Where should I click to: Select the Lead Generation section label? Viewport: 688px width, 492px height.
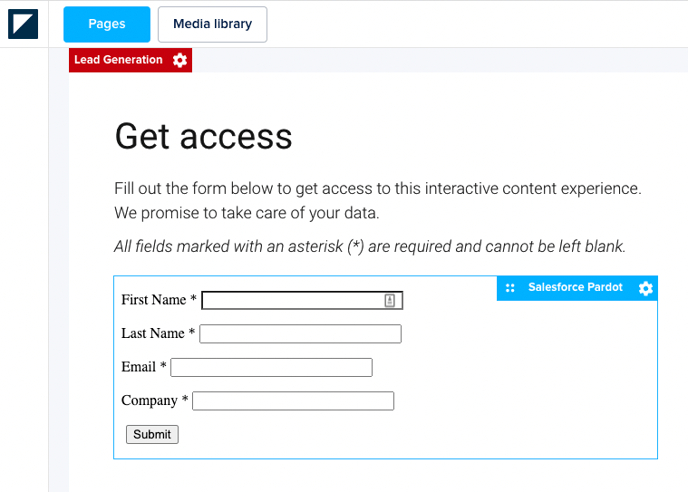coord(118,60)
